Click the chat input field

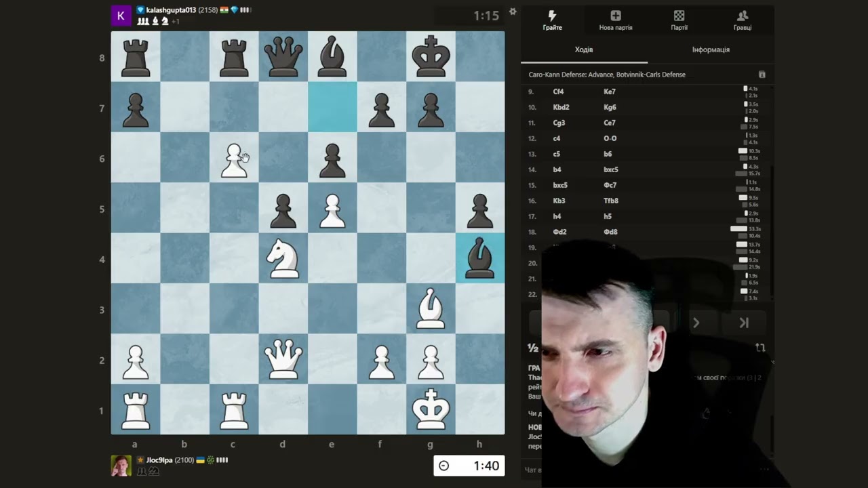(x=532, y=470)
